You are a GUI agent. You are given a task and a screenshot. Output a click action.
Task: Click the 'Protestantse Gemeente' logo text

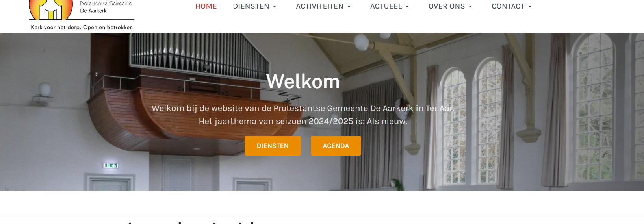[x=106, y=3]
